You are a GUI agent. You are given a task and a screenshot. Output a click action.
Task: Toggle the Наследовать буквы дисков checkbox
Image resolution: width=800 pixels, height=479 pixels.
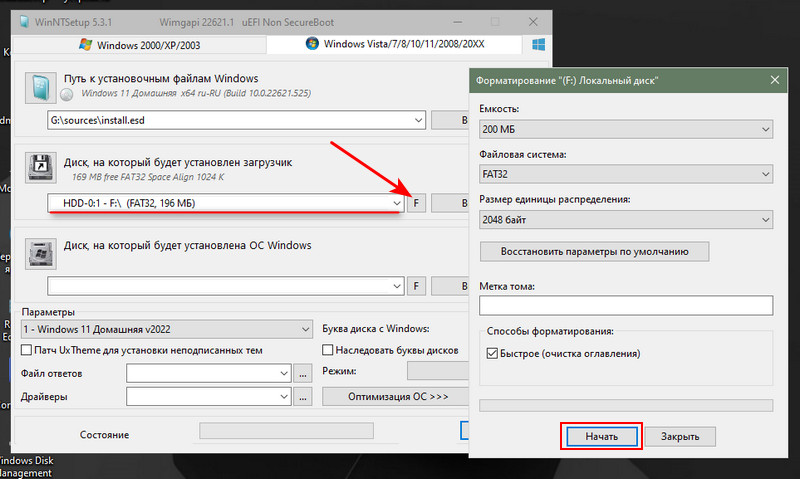(x=328, y=350)
